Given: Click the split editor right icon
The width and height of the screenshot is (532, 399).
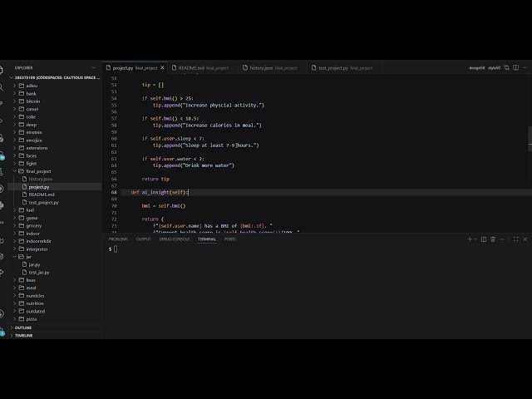Looking at the screenshot, I should pyautogui.click(x=515, y=68).
